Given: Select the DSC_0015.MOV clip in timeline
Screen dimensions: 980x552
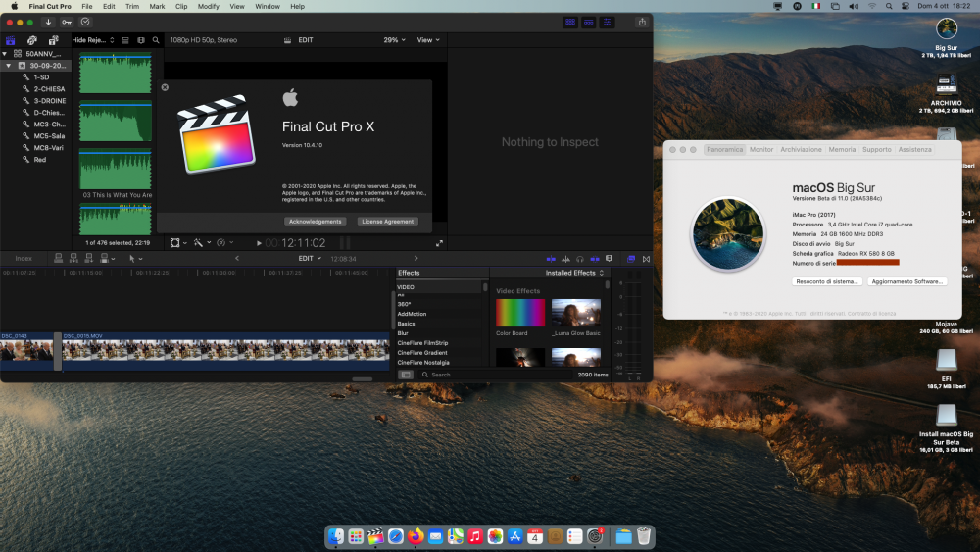Looking at the screenshot, I should (x=225, y=350).
